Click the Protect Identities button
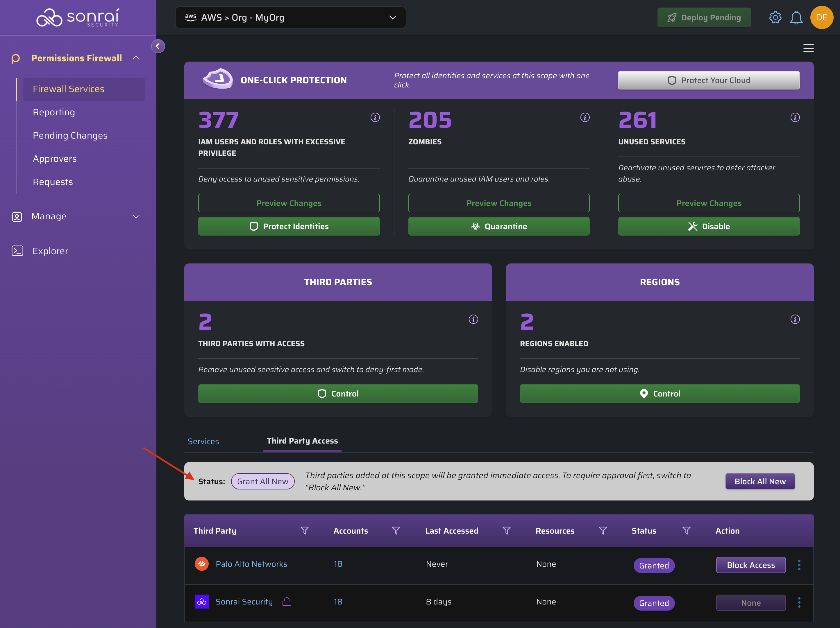 [x=289, y=226]
